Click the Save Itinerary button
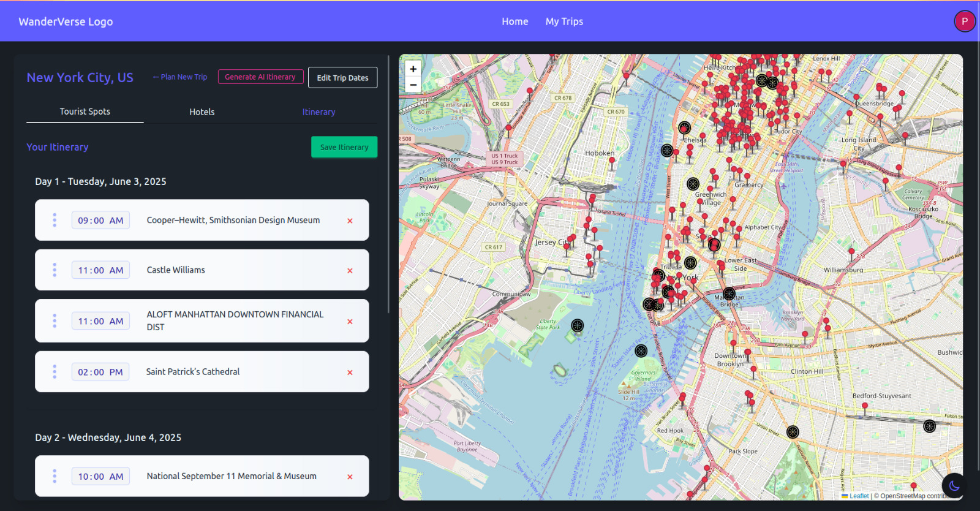This screenshot has width=980, height=511. point(344,147)
